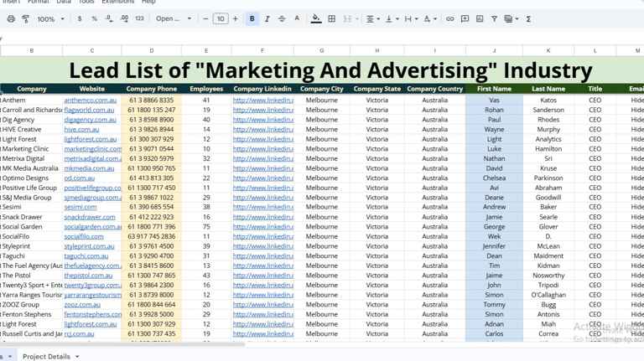This screenshot has height=361, width=644.
Task: Open the Extensions menu
Action: tap(117, 2)
